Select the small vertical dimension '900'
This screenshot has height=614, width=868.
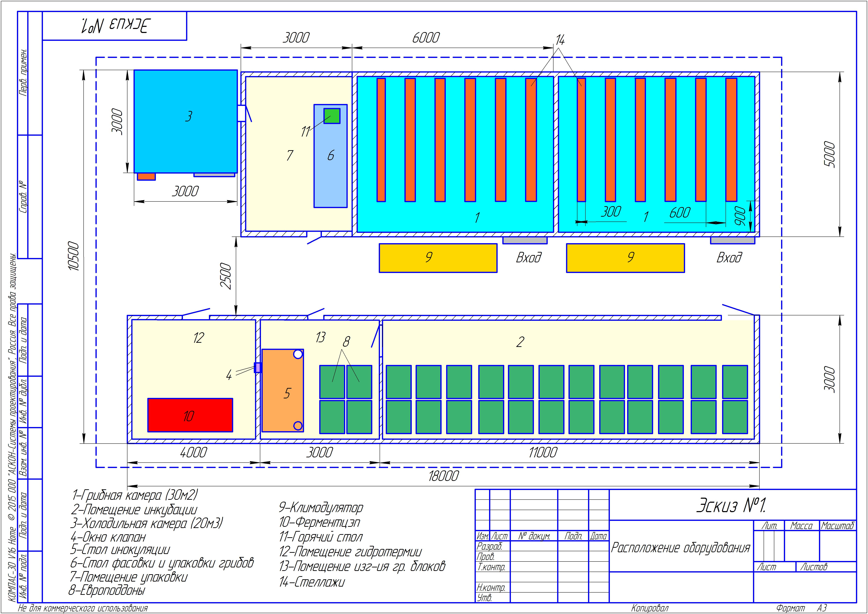741,216
